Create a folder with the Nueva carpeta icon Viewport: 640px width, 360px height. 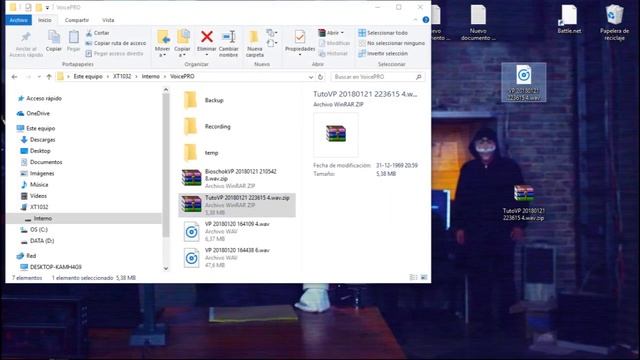254,37
